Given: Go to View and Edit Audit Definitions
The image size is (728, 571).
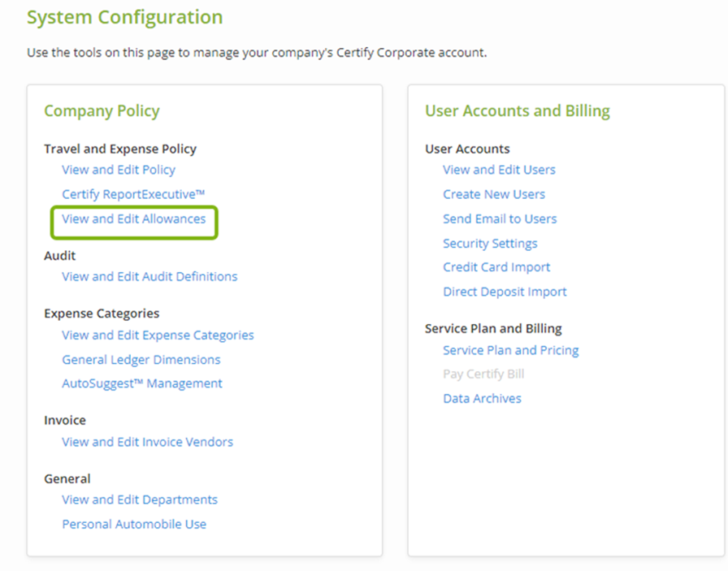Looking at the screenshot, I should click(x=149, y=276).
